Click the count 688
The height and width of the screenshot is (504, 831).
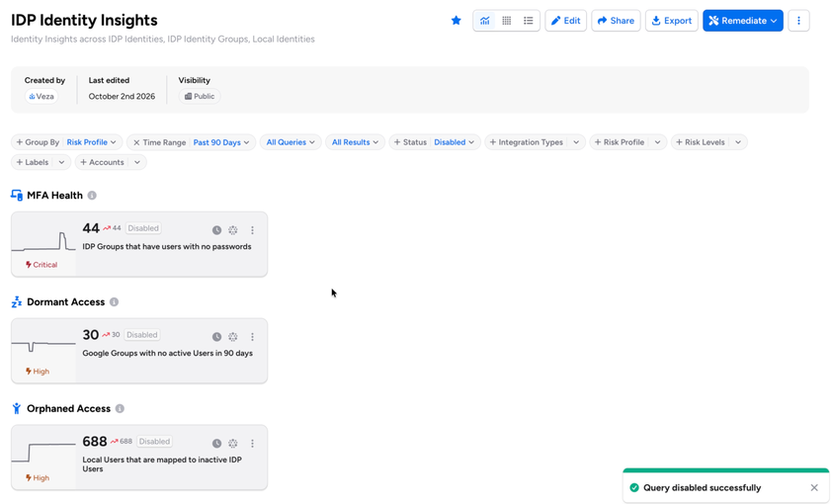pos(95,442)
